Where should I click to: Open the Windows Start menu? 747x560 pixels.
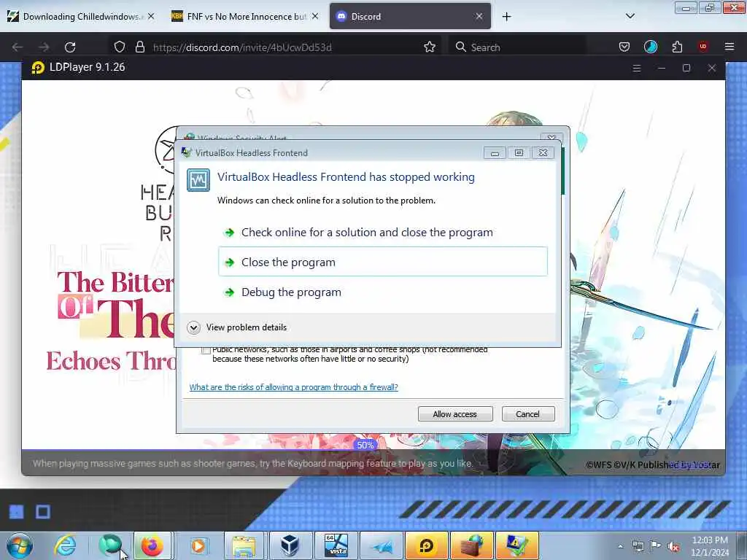20,545
